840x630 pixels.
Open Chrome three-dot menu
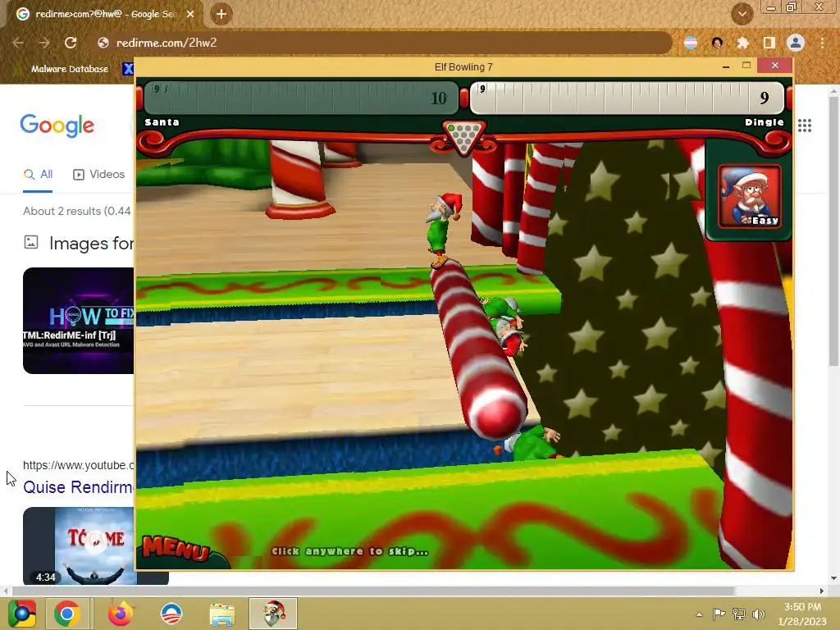(822, 43)
